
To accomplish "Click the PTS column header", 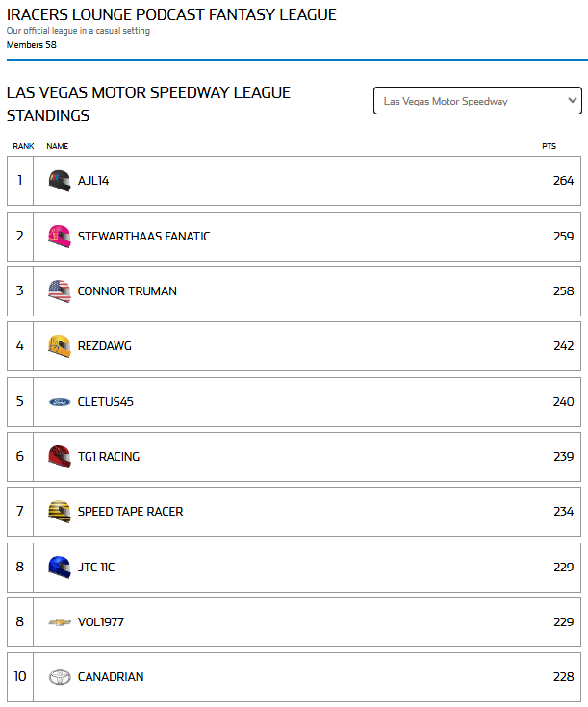I will [549, 147].
